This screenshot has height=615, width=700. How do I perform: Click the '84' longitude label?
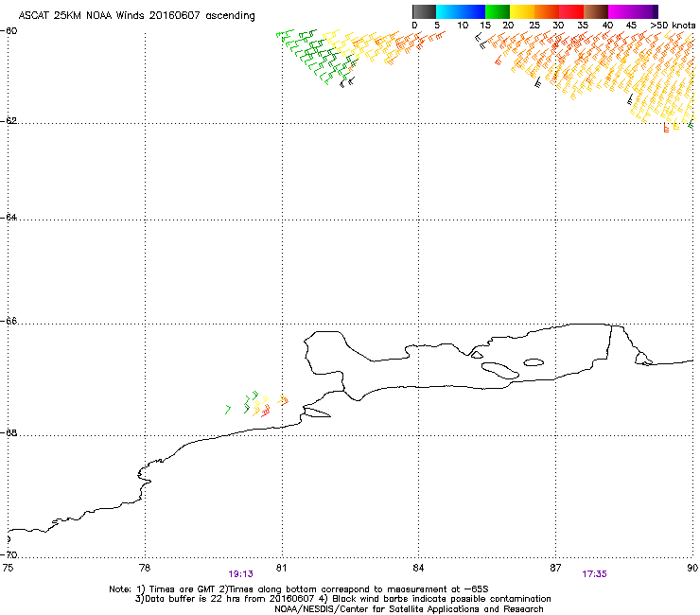pos(418,568)
